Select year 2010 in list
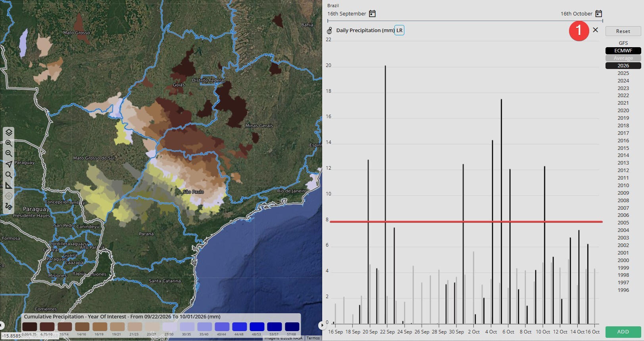Screen dimensions: 644x341 623,185
